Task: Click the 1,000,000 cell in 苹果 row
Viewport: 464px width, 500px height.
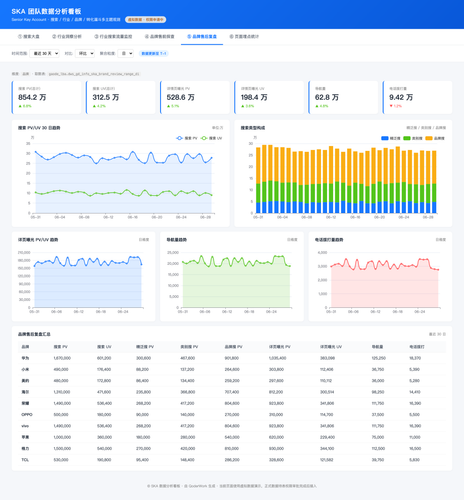Action: coord(62,437)
